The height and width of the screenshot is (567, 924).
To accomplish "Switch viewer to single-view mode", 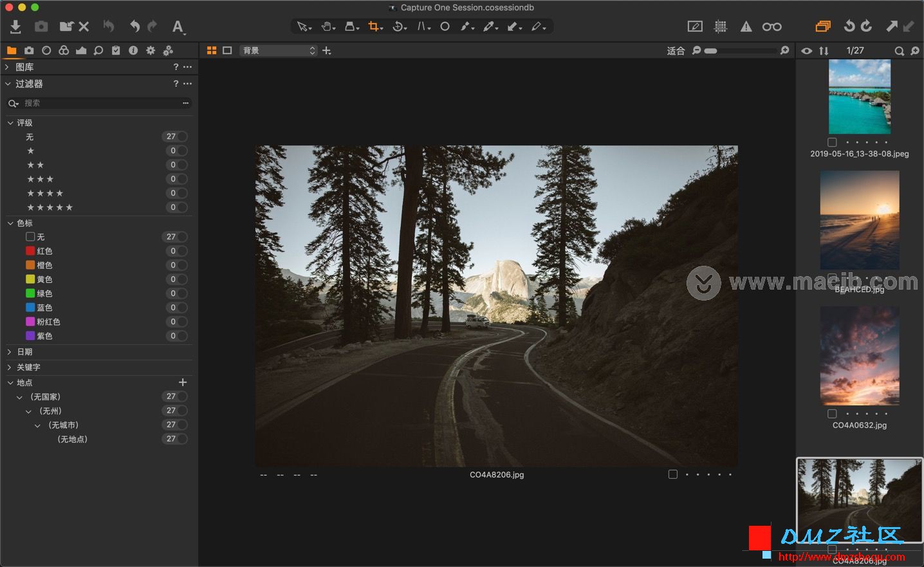I will 227,50.
